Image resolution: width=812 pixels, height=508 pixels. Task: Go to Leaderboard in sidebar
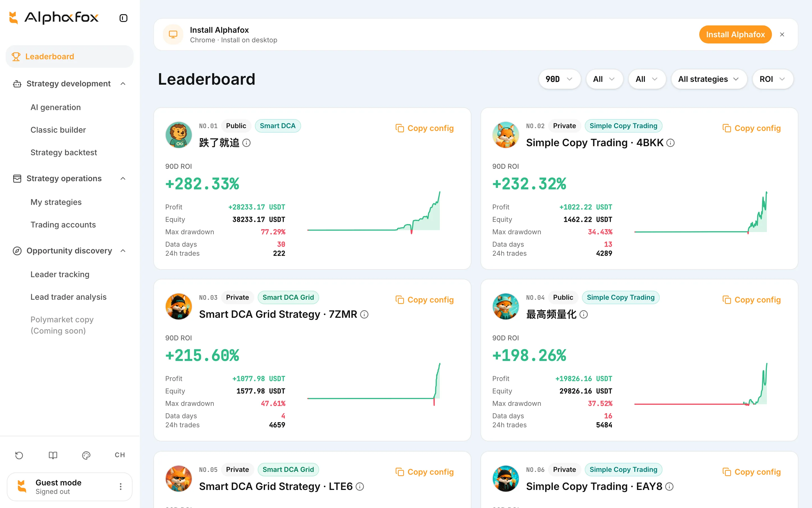(69, 56)
